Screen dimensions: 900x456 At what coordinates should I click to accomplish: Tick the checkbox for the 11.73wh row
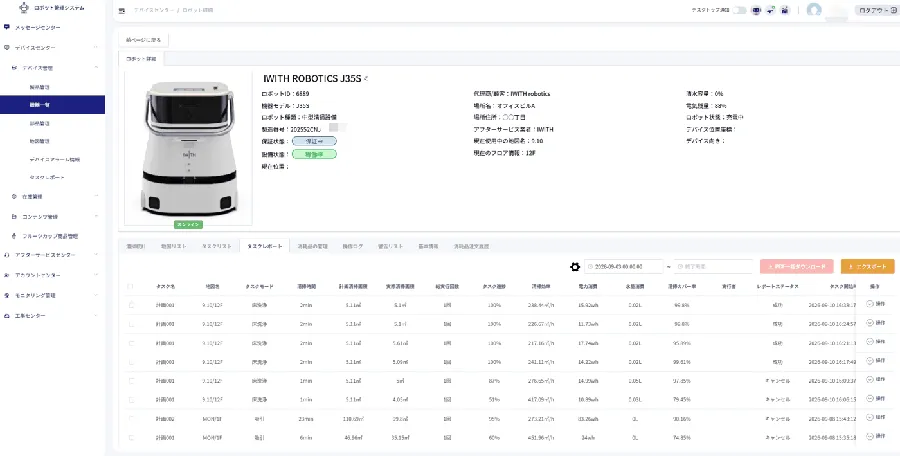(x=131, y=324)
